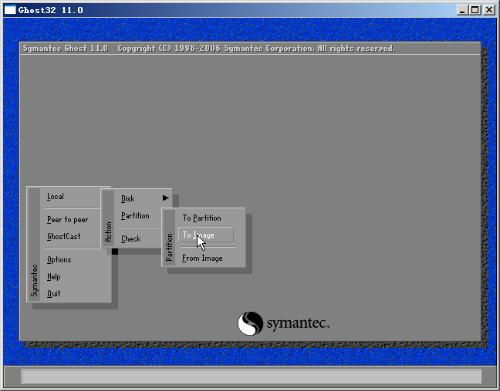Select Partition in the Action menu
Viewport: 500px width, 391px height.
point(135,215)
